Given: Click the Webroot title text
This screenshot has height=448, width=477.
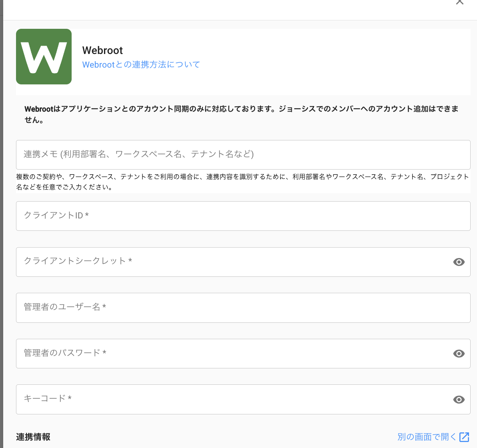Looking at the screenshot, I should click(x=102, y=50).
